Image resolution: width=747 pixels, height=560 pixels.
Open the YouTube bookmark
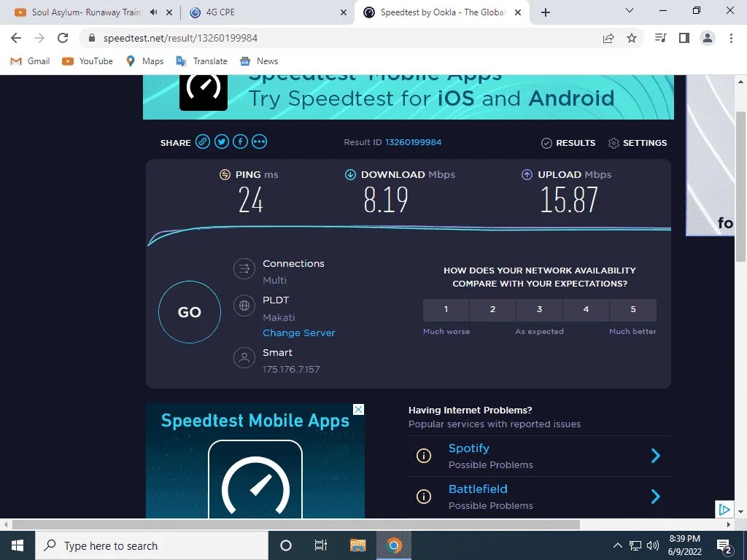pos(88,61)
